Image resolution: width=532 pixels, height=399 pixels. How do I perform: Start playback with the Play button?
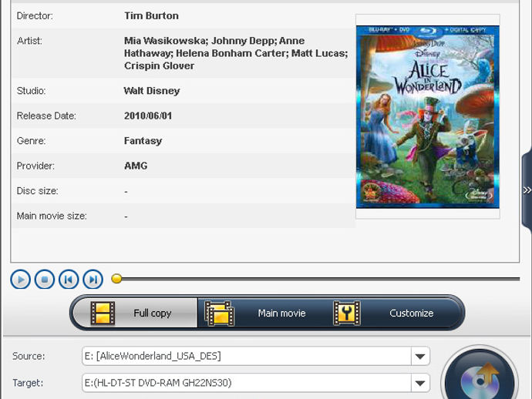point(20,280)
